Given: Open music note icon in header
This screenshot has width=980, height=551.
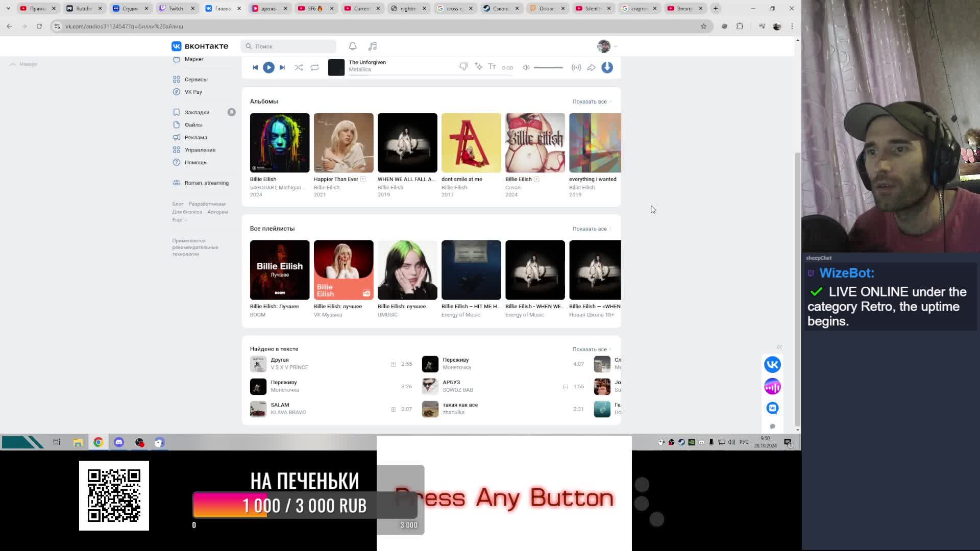Looking at the screenshot, I should (373, 46).
